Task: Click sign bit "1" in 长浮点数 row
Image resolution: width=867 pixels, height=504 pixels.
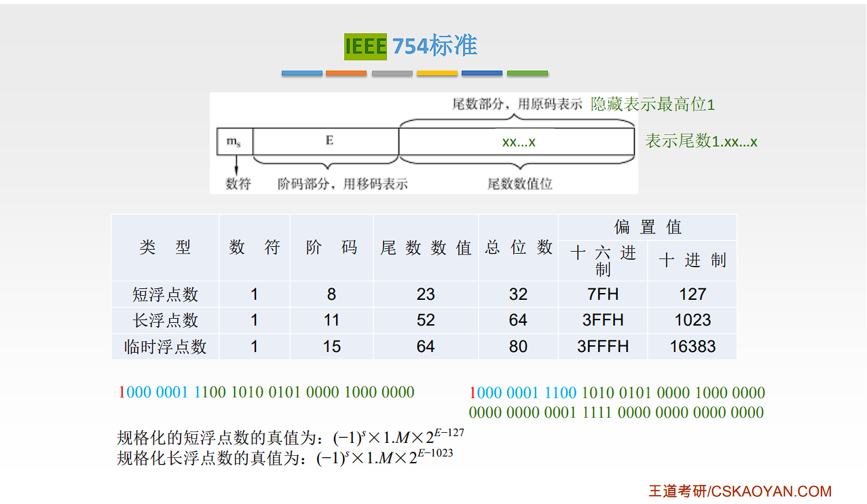Action: pos(255,320)
